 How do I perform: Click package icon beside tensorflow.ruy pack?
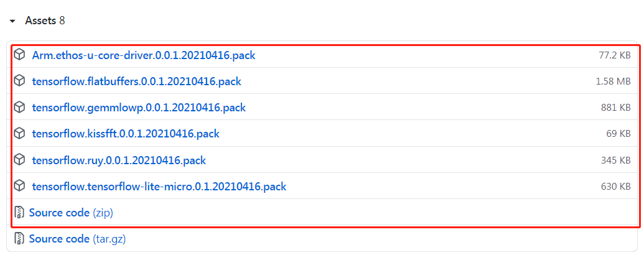pyautogui.click(x=19, y=160)
